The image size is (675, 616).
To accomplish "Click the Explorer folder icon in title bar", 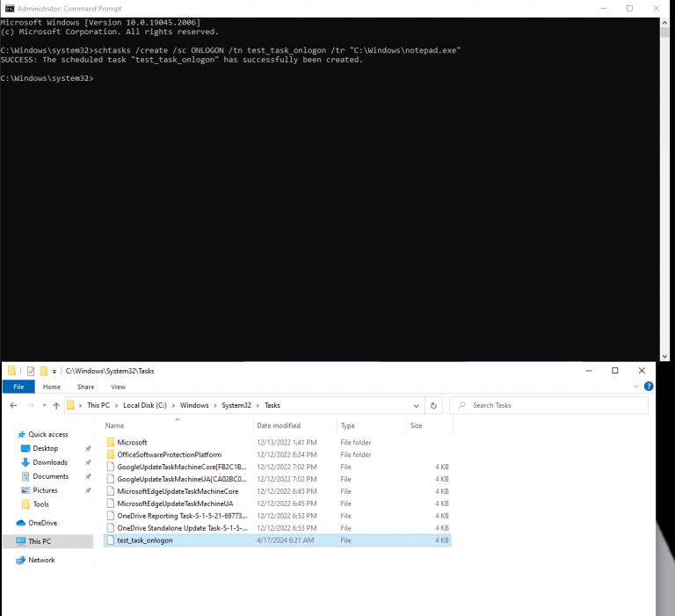I will [x=11, y=371].
